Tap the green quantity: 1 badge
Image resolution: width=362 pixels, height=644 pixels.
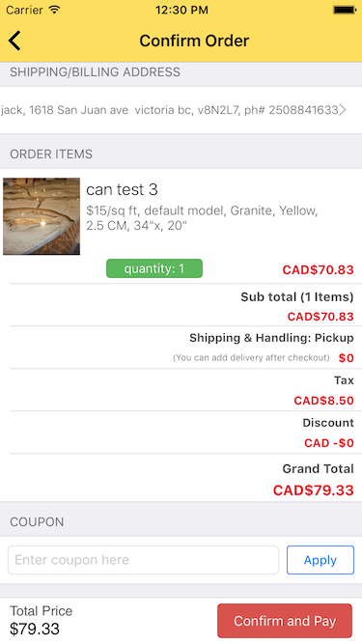point(154,268)
